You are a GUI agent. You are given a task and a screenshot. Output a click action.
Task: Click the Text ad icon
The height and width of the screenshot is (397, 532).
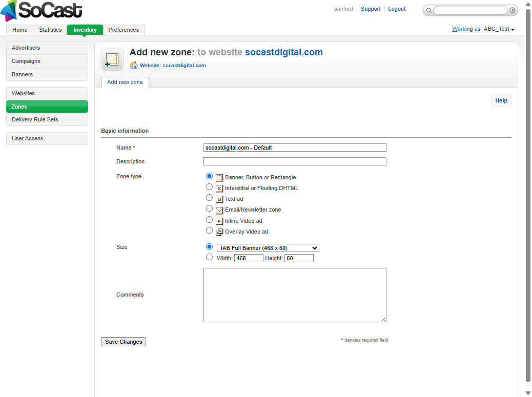219,199
